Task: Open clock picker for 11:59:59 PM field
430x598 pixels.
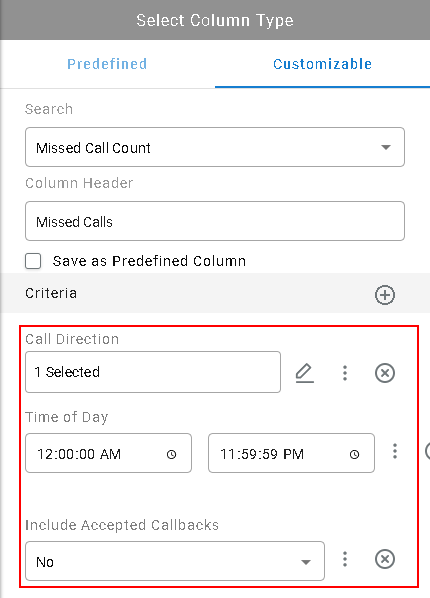Action: 354,454
